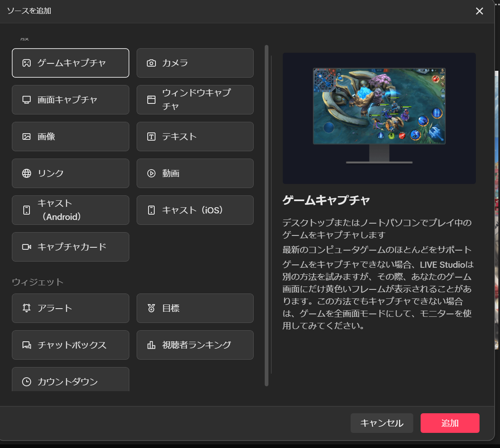Select the ウィンドウキャプチャ source label
Screen dimensions: 500x448
196,99
